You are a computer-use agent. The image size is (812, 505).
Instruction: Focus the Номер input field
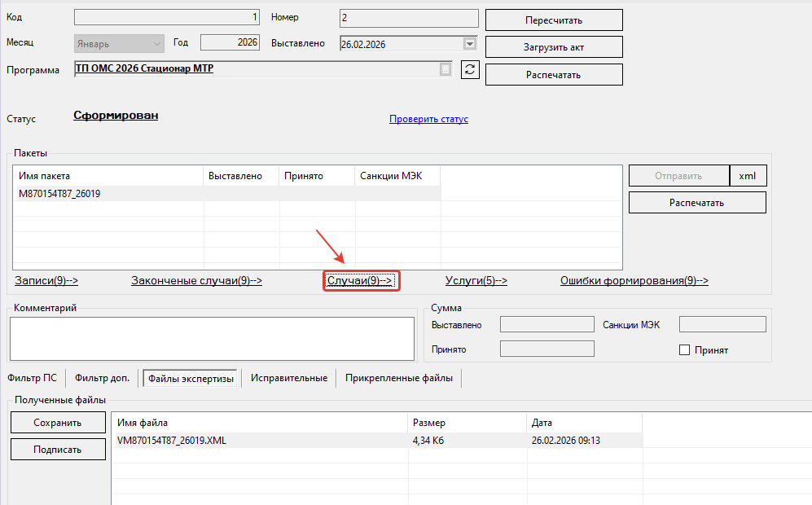point(409,18)
